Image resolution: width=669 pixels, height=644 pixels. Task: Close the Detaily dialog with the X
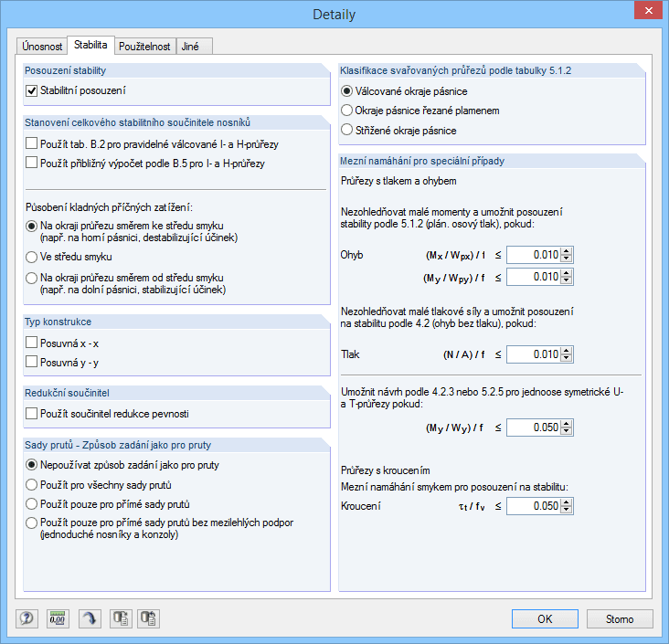(x=648, y=11)
